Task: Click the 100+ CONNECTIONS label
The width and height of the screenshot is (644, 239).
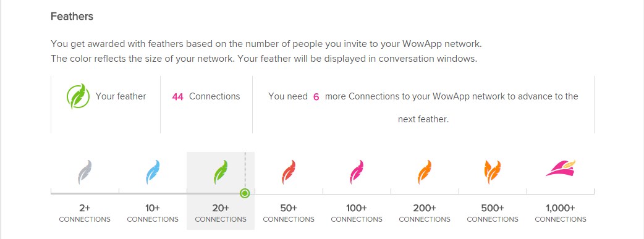Action: coord(357,214)
